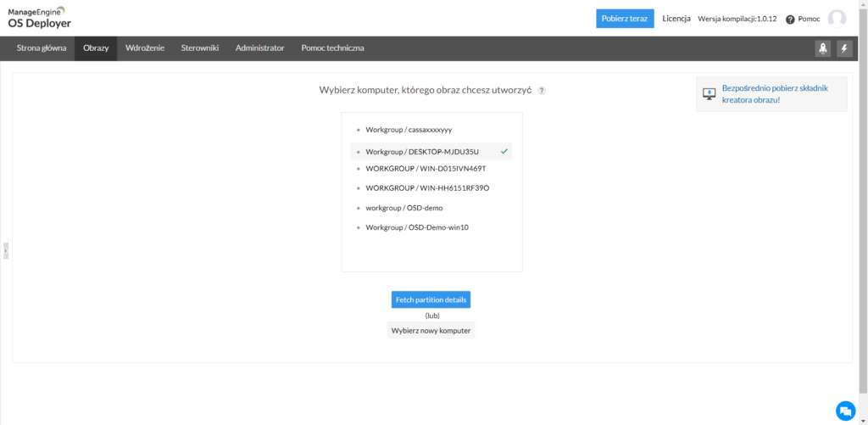The width and height of the screenshot is (868, 425).
Task: Click the lightning bolt icon
Action: [x=843, y=48]
